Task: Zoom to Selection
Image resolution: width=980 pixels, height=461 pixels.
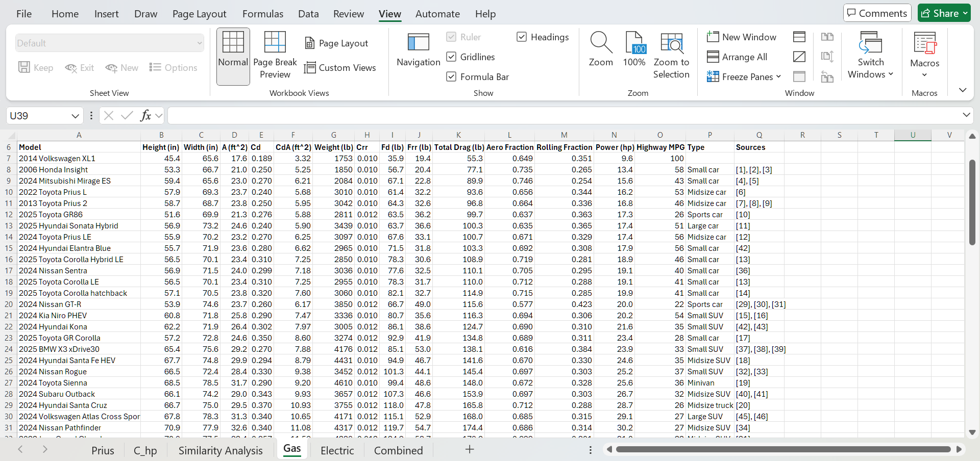Action: point(671,55)
